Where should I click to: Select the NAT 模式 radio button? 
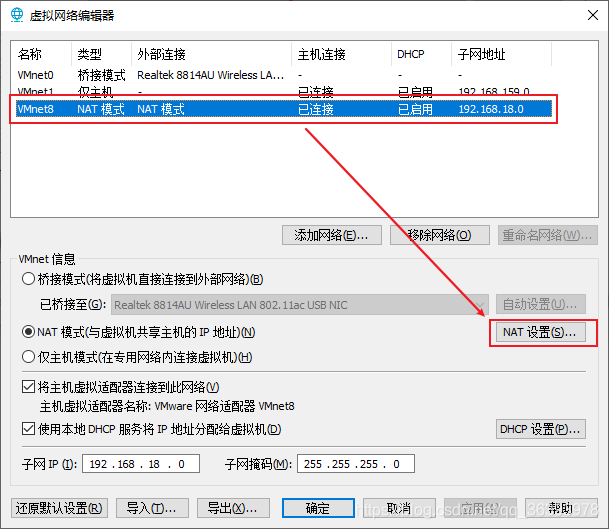click(28, 332)
